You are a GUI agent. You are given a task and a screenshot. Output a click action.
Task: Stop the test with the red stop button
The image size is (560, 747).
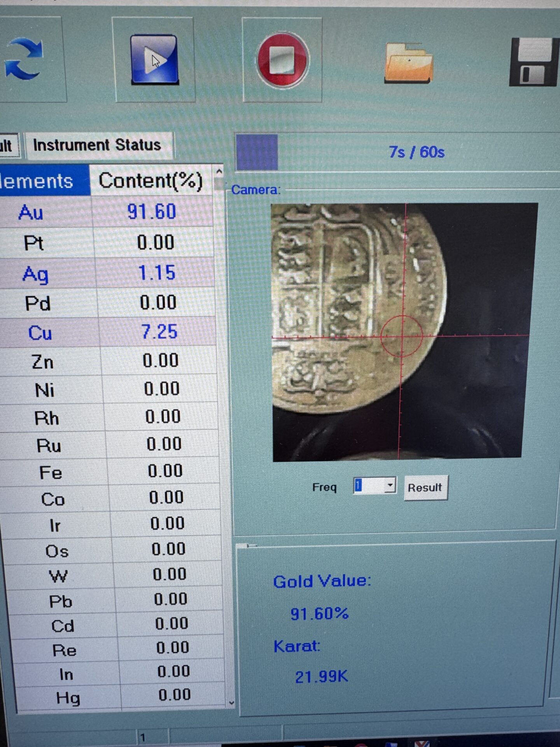coord(283,60)
